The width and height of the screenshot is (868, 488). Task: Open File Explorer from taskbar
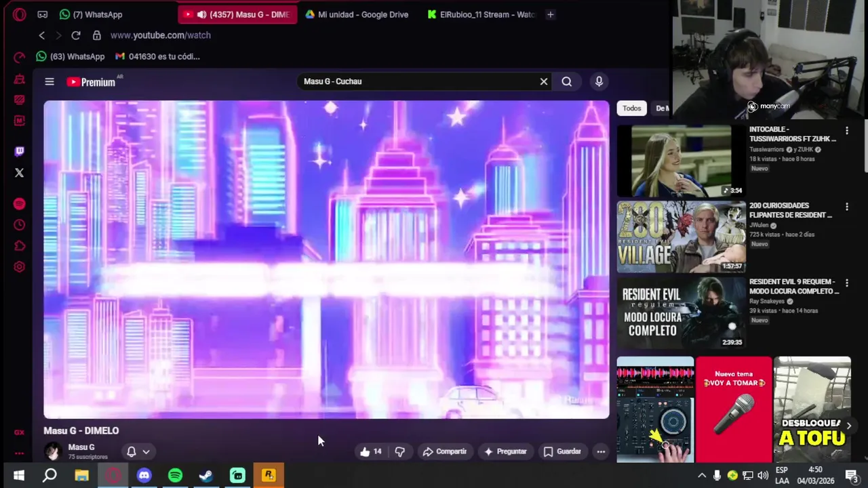point(81,476)
